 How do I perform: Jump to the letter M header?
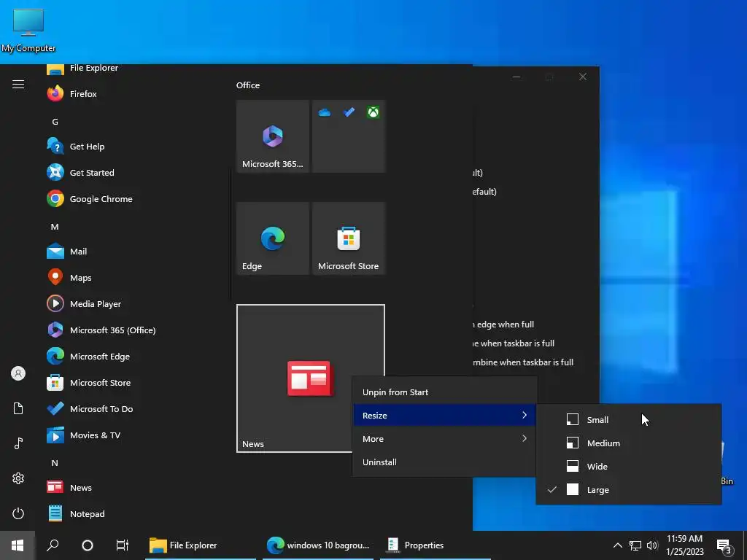55,227
